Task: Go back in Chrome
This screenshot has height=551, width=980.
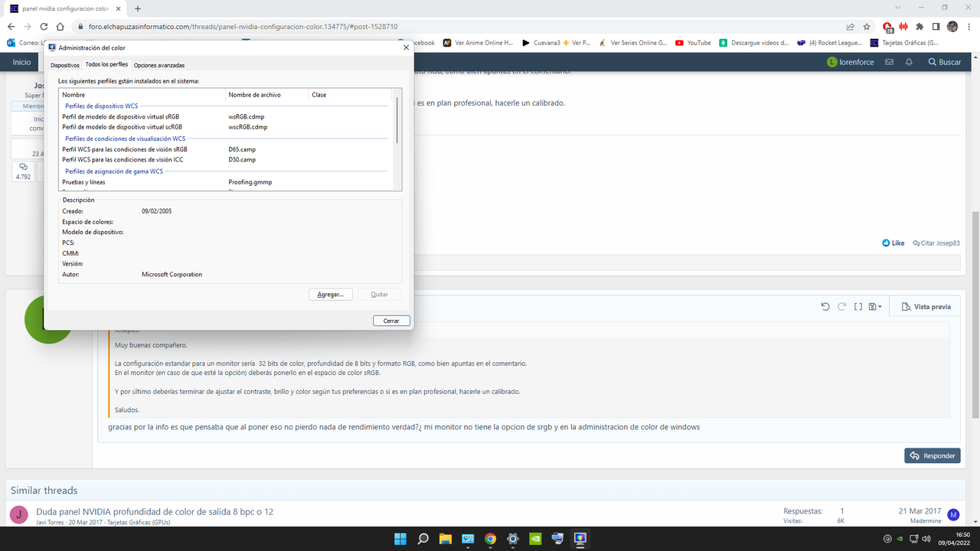Action: tap(11, 26)
